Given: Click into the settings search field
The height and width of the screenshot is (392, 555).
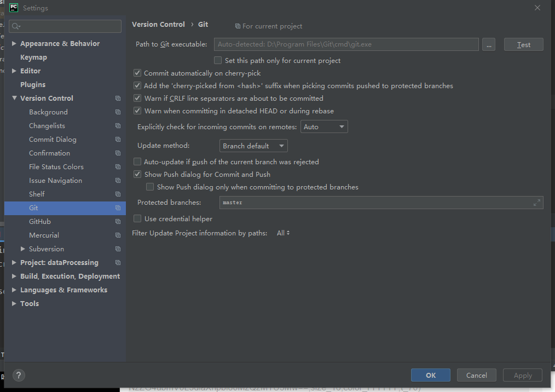Looking at the screenshot, I should [65, 26].
